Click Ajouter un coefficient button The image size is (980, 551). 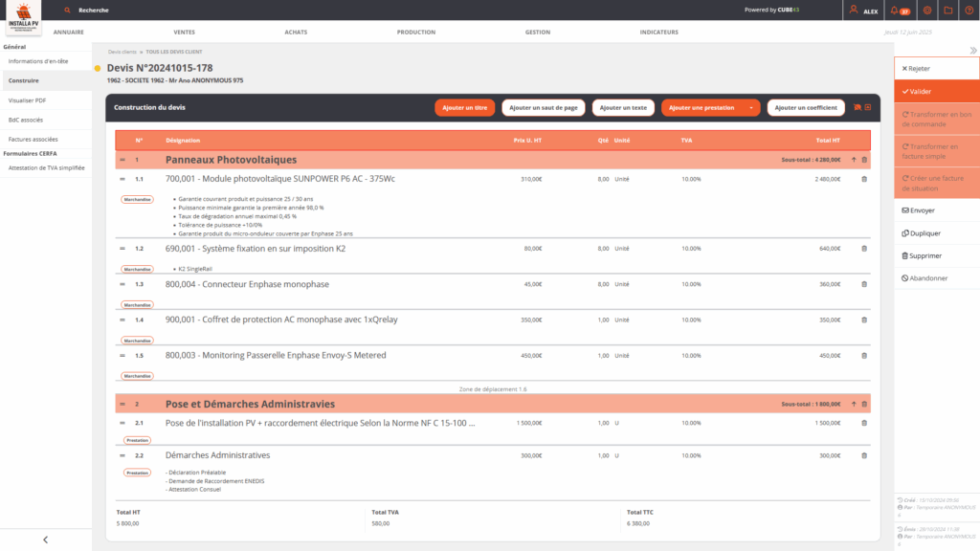pos(806,107)
